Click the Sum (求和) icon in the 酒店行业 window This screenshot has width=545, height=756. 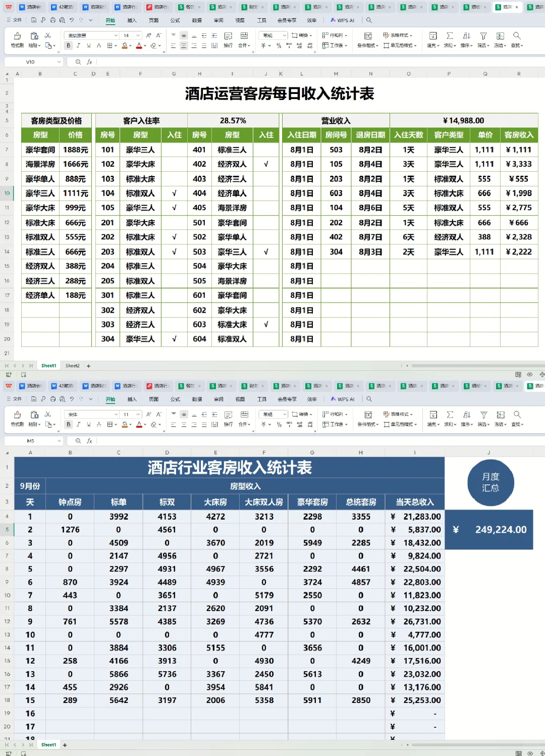[x=450, y=415]
